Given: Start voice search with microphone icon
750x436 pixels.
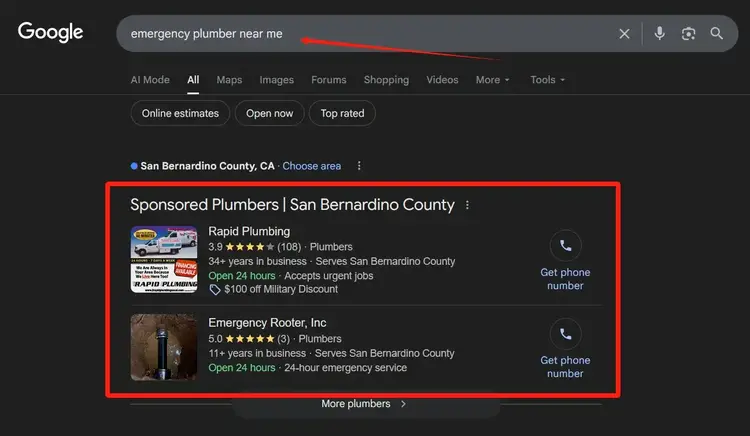Looking at the screenshot, I should (x=660, y=33).
